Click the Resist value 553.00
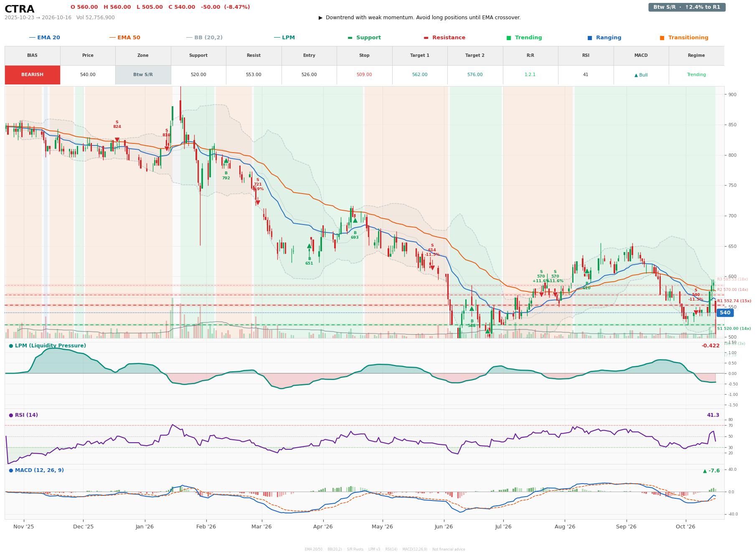Screen dimensions: 756x556 pyautogui.click(x=254, y=75)
